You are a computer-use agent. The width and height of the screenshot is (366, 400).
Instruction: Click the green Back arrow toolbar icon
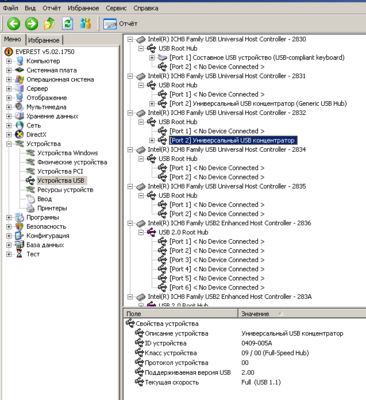click(x=14, y=24)
